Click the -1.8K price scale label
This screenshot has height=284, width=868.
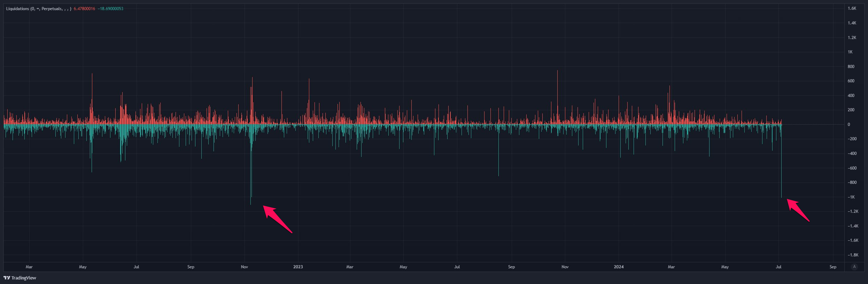click(852, 255)
